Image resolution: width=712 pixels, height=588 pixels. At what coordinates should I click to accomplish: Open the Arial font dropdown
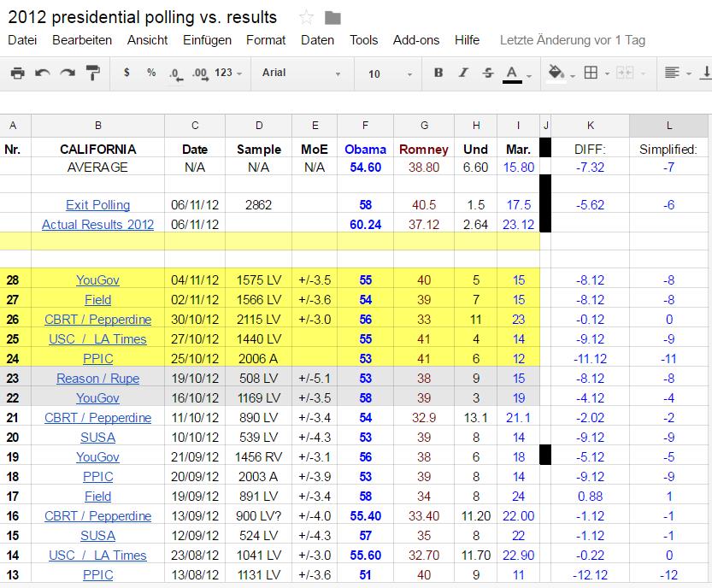301,73
